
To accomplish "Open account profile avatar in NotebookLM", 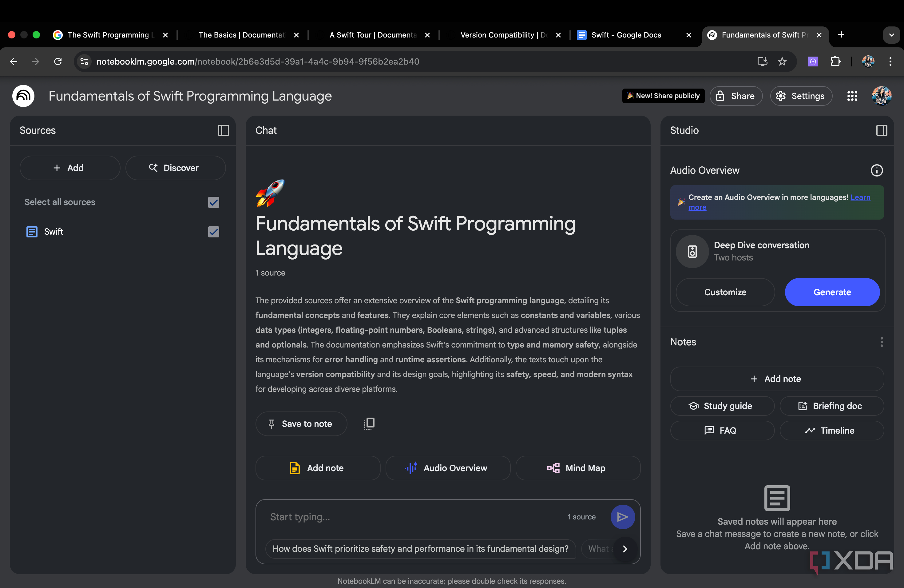I will coord(881,96).
